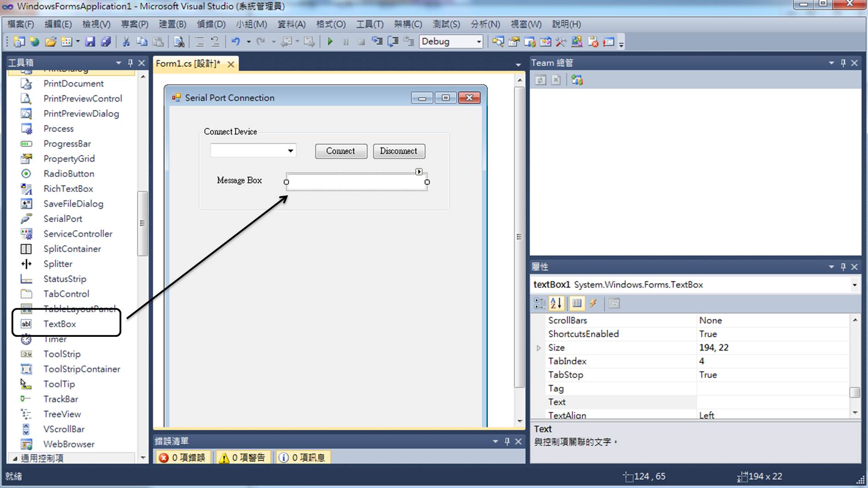The height and width of the screenshot is (488, 868).
Task: Click the Message Box label on the form
Action: click(239, 181)
